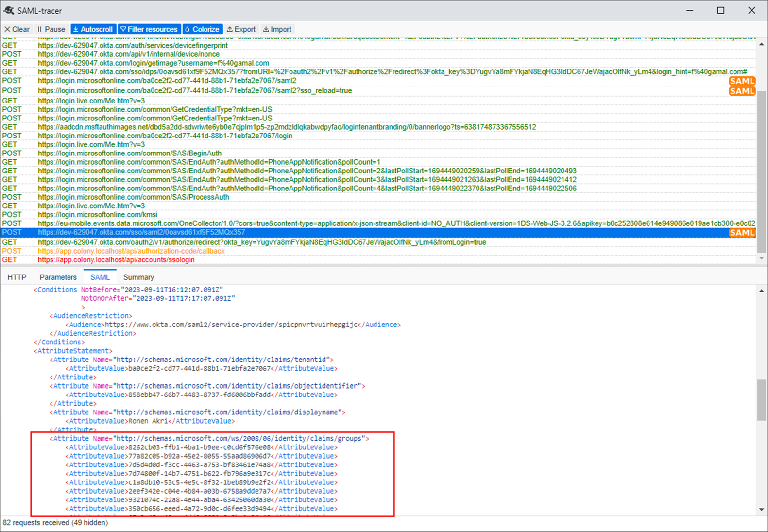The width and height of the screenshot is (768, 532).
Task: Toggle the Filter resources option
Action: click(149, 29)
